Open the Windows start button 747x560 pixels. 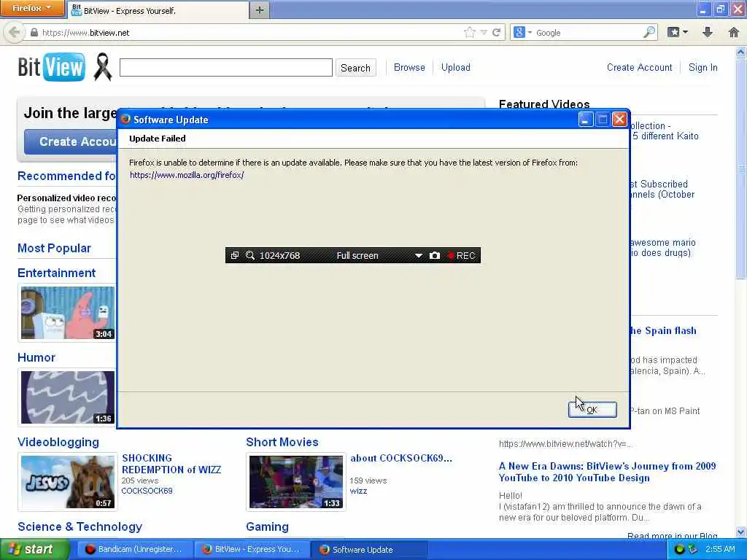click(34, 550)
